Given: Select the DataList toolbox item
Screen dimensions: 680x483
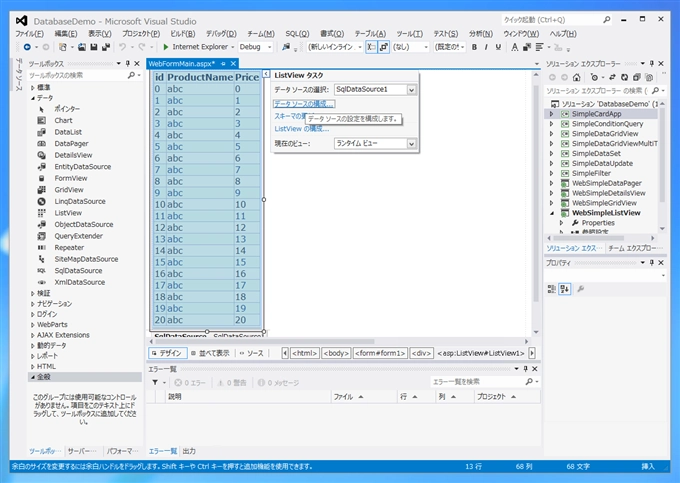Looking at the screenshot, I should click(x=68, y=132).
